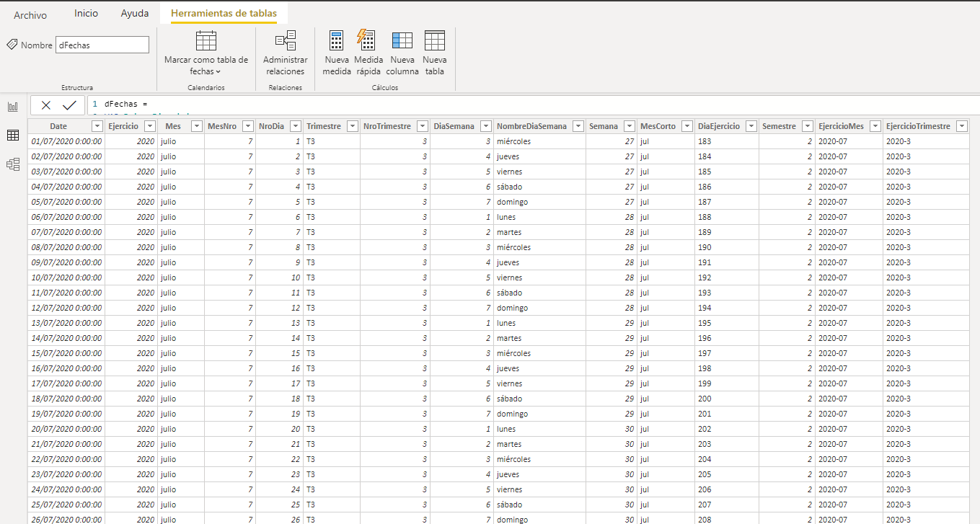Click the cell 13/07/2020 0:00:00

coord(66,323)
